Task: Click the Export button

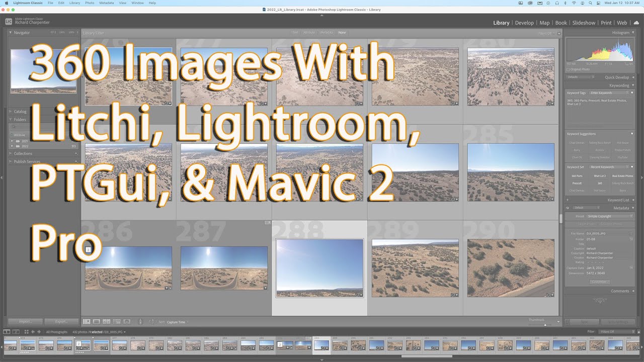Action: point(61,322)
